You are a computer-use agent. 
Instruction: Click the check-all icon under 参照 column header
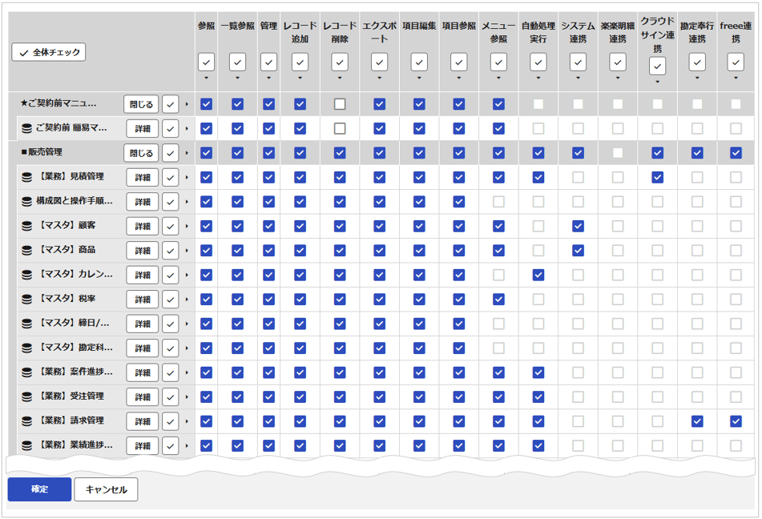[x=207, y=62]
